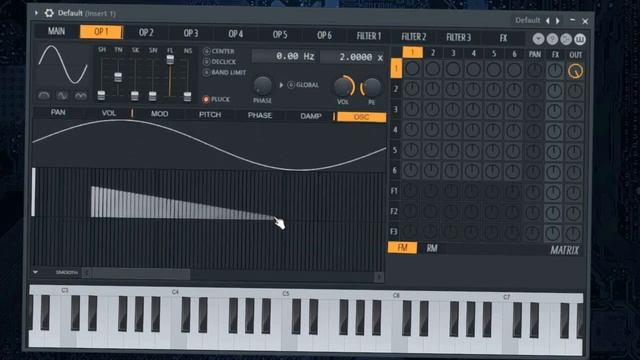Click the round W logo button
Image resolution: width=640 pixels, height=360 pixels.
tap(580, 40)
